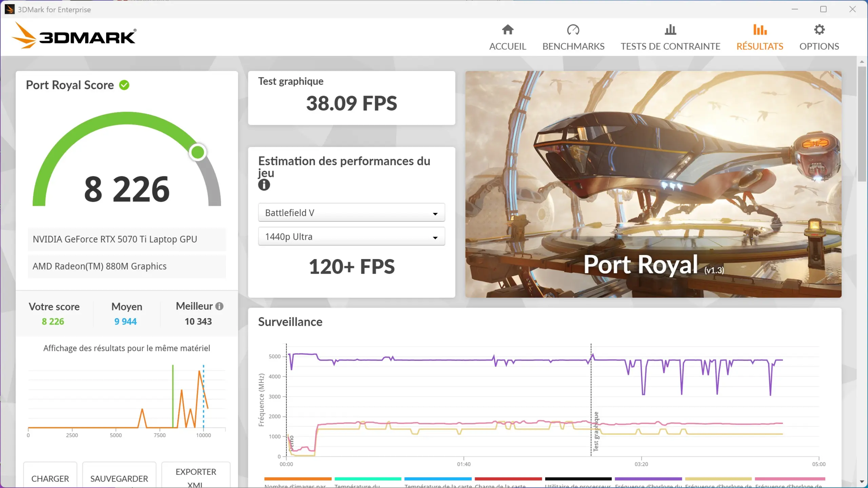The image size is (868, 488).
Task: Expand the Battlefield V dropdown chevron
Action: 436,213
